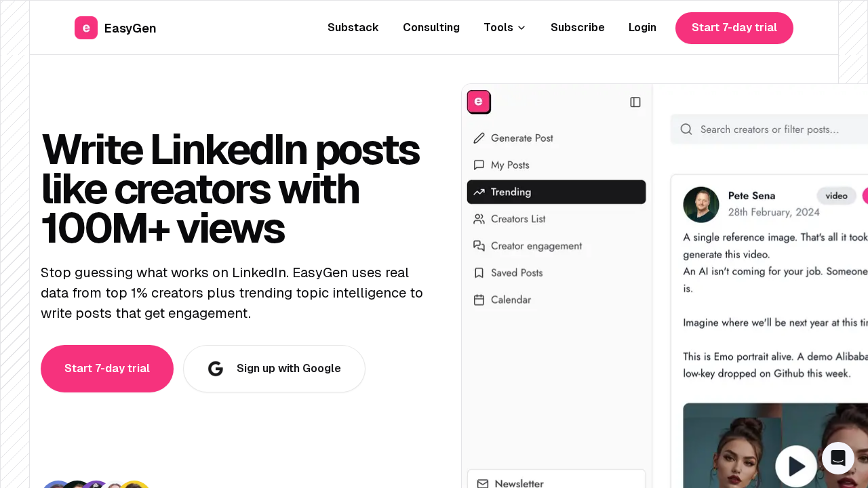Click the Saved Posts bookmark icon
This screenshot has height=488, width=868.
point(479,273)
